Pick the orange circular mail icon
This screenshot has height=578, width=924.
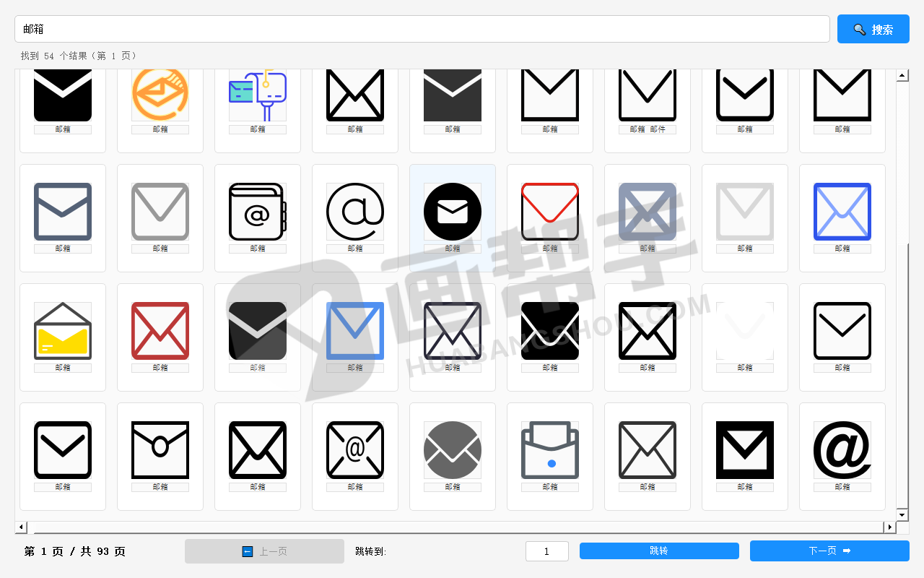[160, 95]
